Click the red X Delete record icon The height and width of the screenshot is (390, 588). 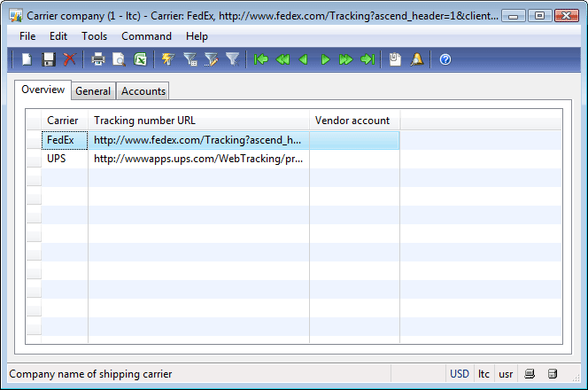tap(69, 59)
